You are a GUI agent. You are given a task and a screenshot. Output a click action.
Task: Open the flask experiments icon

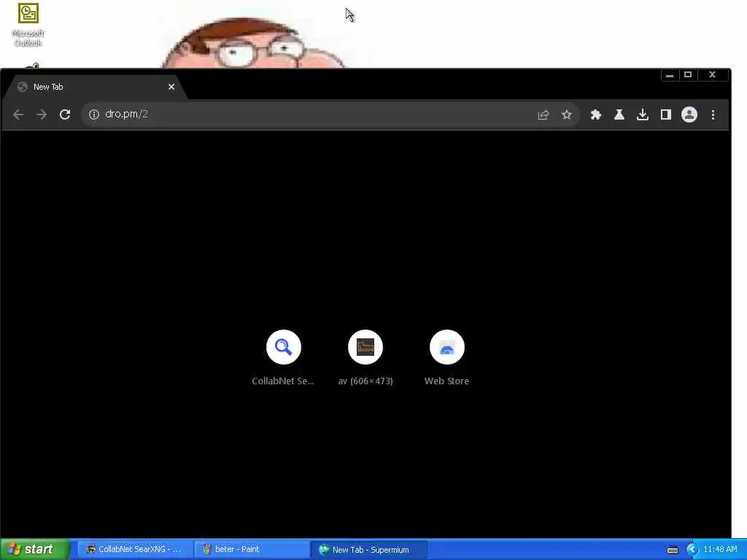[619, 114]
